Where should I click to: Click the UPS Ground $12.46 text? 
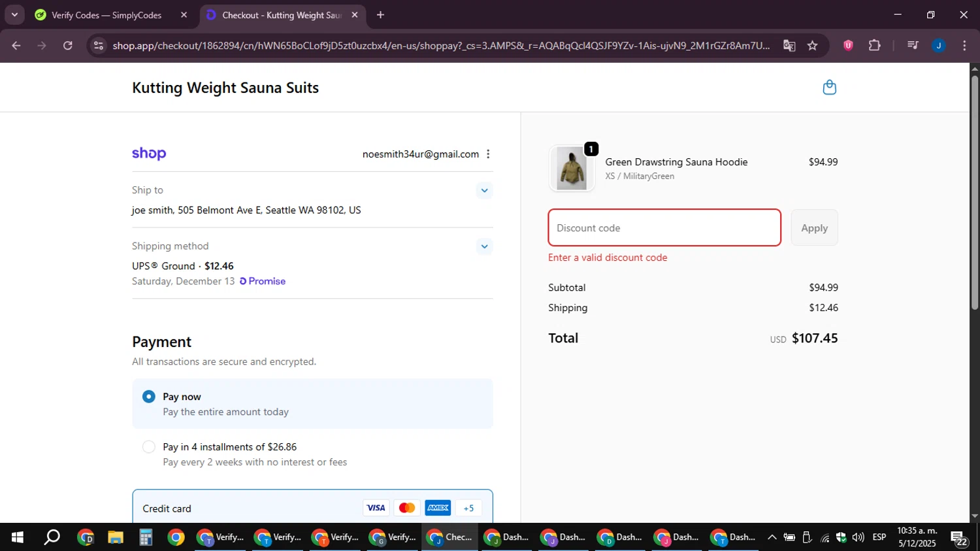pyautogui.click(x=183, y=266)
